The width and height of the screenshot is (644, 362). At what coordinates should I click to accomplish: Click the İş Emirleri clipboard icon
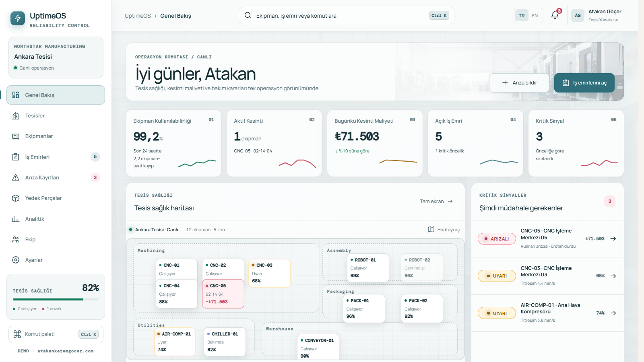coord(16,157)
